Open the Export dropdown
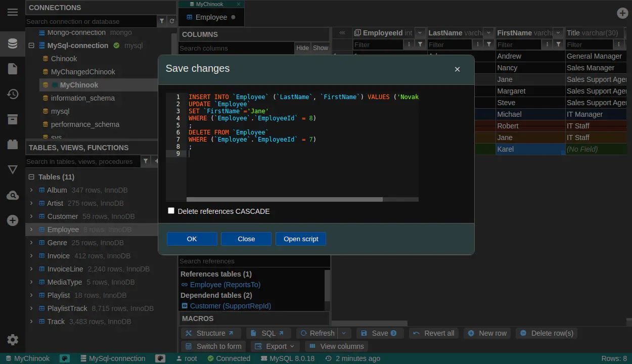Screen dimensions: 632x364 click(x=276, y=346)
